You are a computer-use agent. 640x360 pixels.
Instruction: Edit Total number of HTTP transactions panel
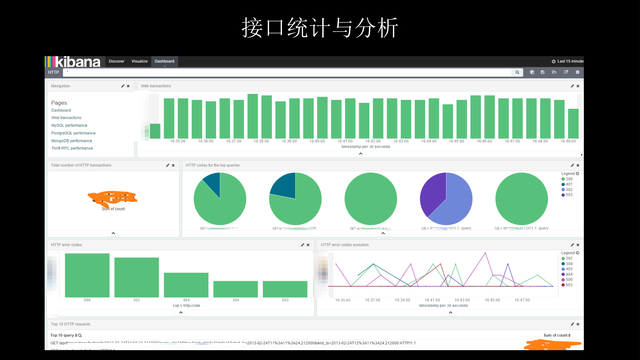(x=167, y=165)
